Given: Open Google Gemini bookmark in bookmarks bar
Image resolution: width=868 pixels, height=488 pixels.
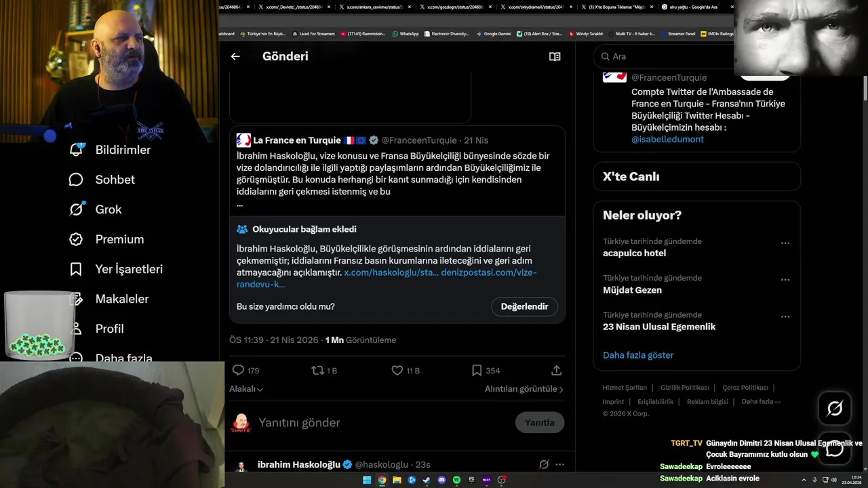Looking at the screenshot, I should tap(494, 33).
